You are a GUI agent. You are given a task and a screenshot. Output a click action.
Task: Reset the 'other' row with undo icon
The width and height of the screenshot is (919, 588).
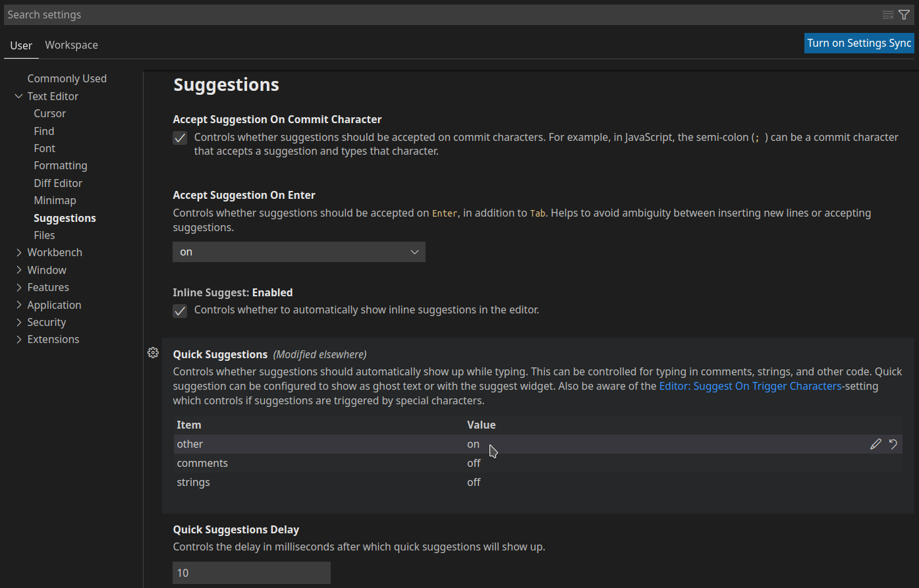[x=893, y=444]
